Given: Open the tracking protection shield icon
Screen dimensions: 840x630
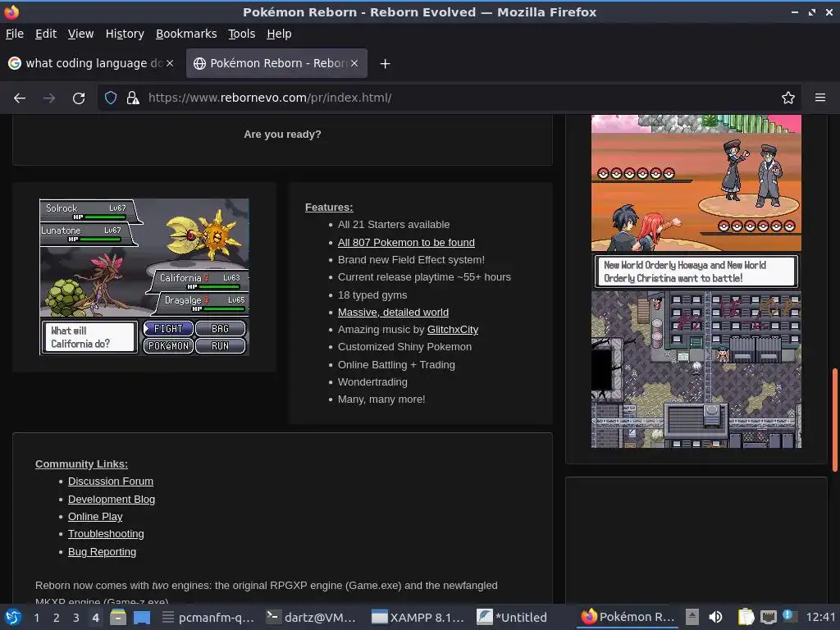Looking at the screenshot, I should coord(111,98).
